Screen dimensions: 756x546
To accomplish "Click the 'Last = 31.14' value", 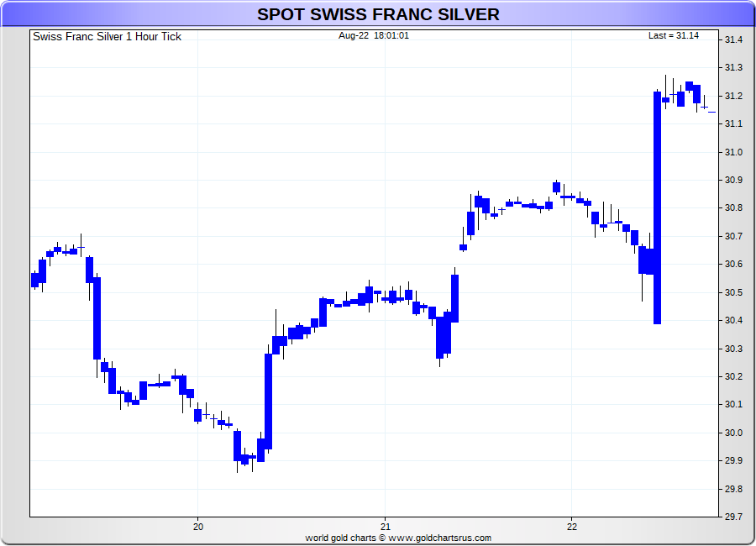I will (673, 35).
